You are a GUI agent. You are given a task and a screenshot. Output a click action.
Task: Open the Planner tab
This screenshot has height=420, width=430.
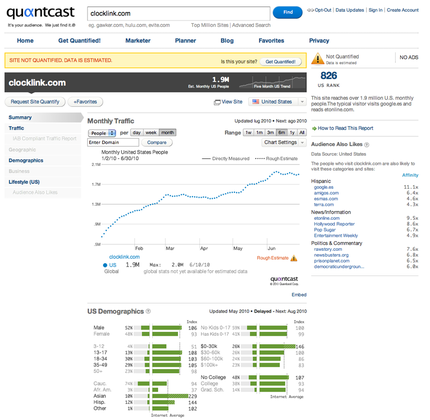(x=185, y=41)
